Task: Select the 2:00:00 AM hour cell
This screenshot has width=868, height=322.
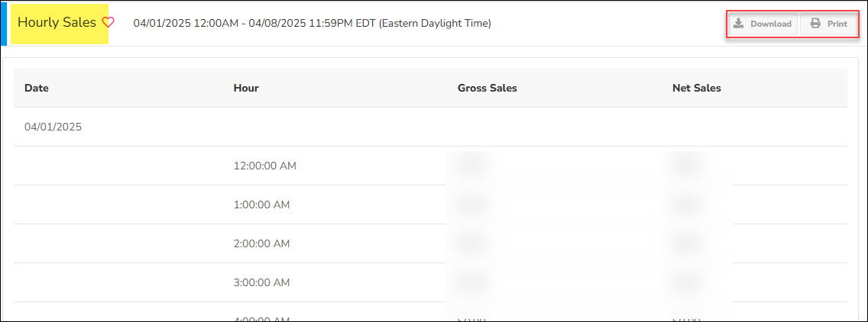Action: click(262, 243)
